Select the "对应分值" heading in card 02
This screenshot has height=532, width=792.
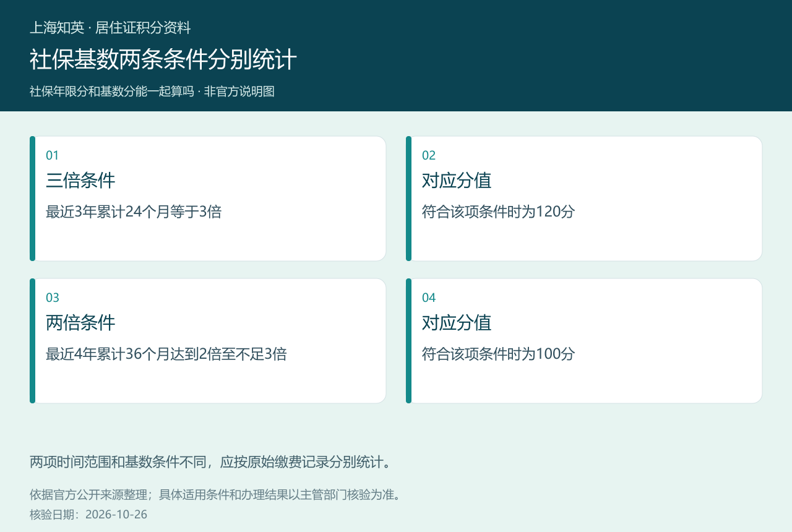[457, 181]
